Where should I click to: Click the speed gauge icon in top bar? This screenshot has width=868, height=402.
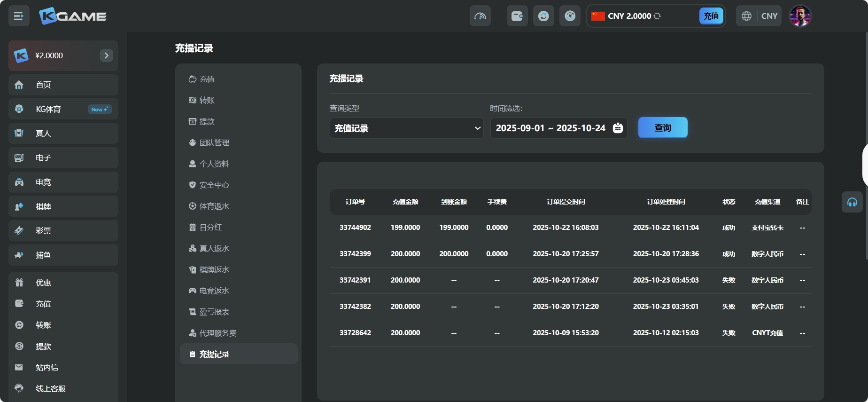click(480, 16)
